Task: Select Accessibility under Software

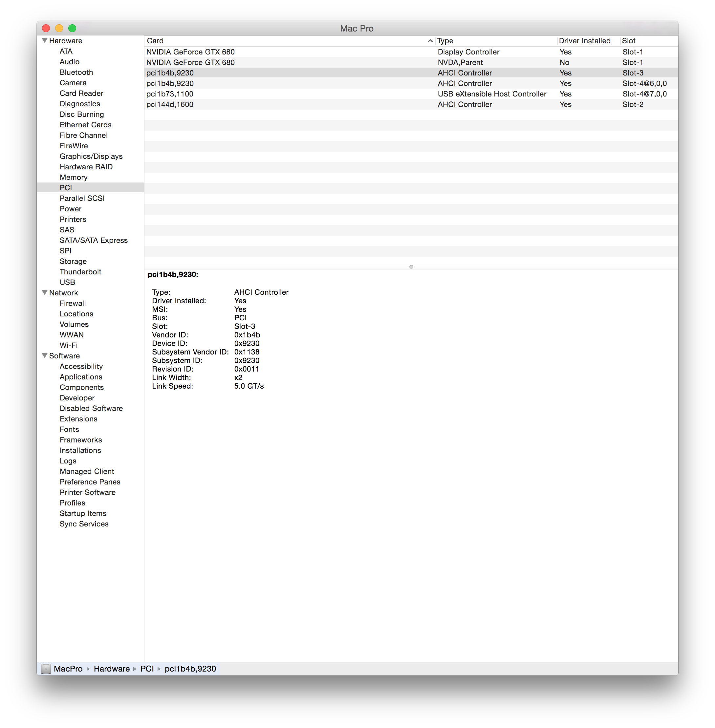Action: (x=81, y=367)
